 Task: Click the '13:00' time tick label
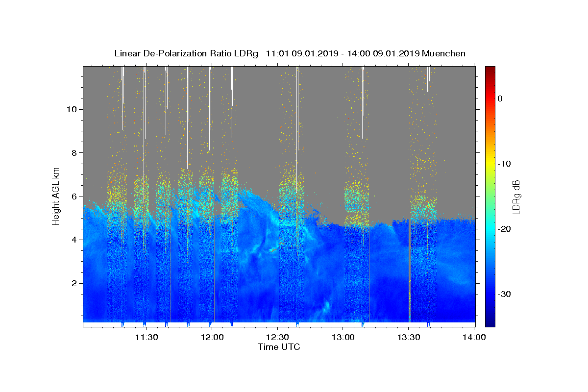343,337
